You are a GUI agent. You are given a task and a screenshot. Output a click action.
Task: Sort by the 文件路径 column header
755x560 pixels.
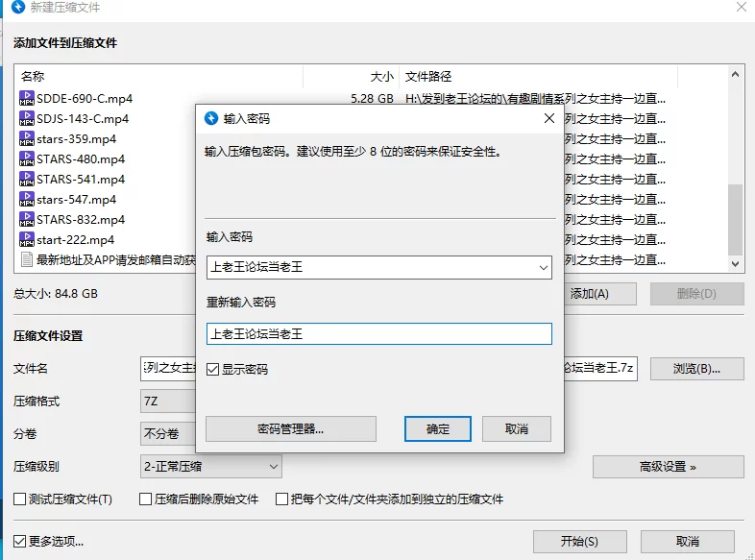[x=428, y=76]
